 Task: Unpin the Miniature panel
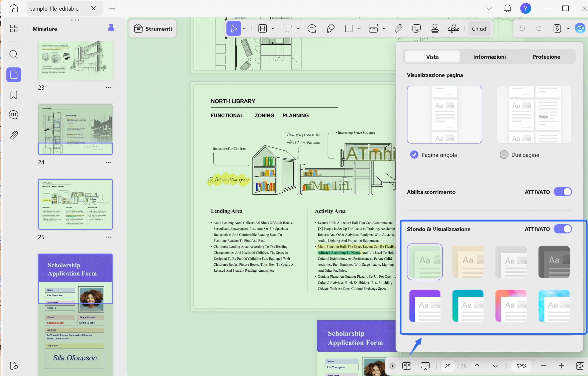pyautogui.click(x=111, y=28)
